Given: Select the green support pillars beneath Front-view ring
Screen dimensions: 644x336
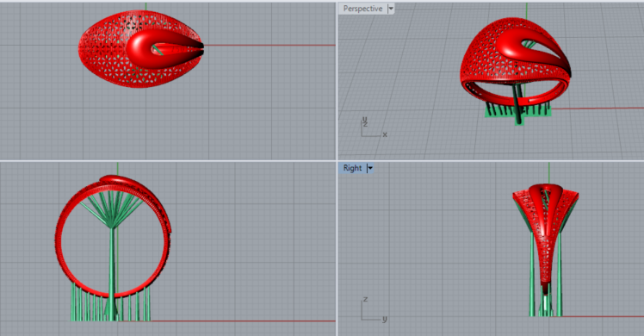Looking at the screenshot, I should click(111, 304).
